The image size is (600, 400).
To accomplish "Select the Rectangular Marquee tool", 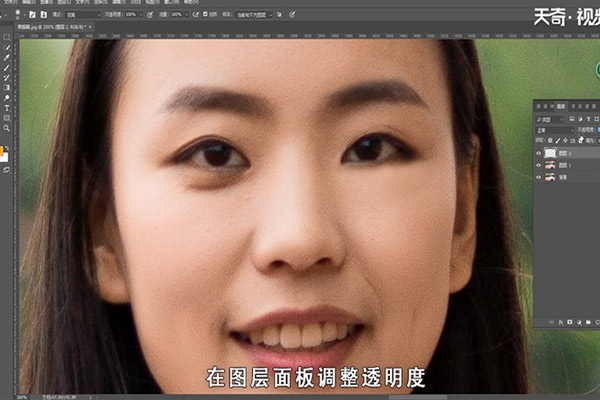I will (x=7, y=38).
